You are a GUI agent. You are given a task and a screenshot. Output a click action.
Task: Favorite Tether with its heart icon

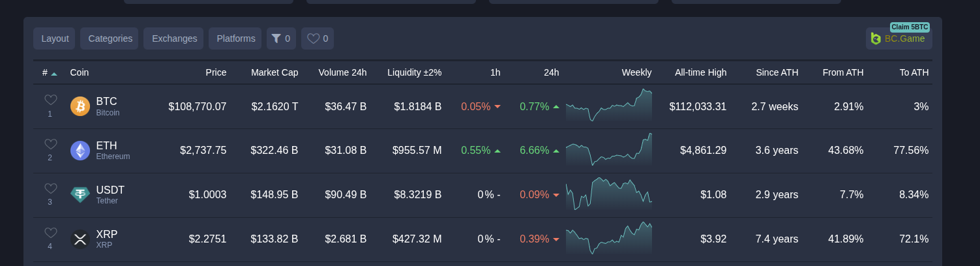[x=51, y=188]
